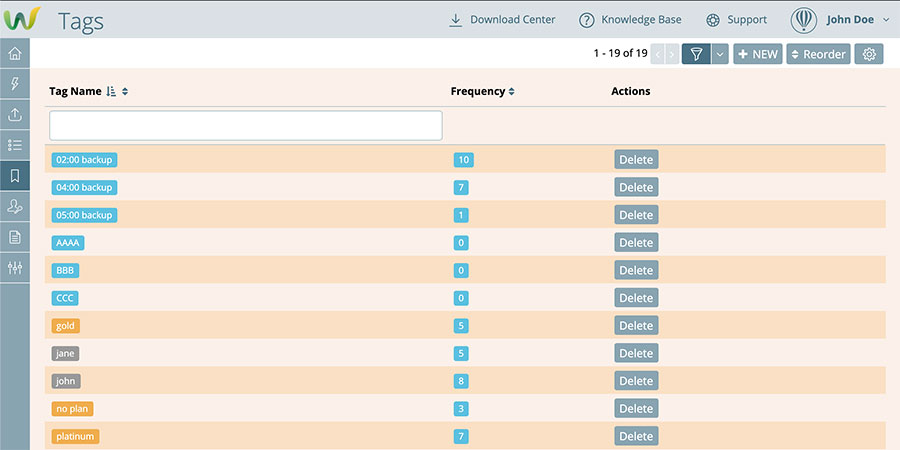Delete the 02:00 backup tag
The width and height of the screenshot is (900, 450).
(636, 160)
